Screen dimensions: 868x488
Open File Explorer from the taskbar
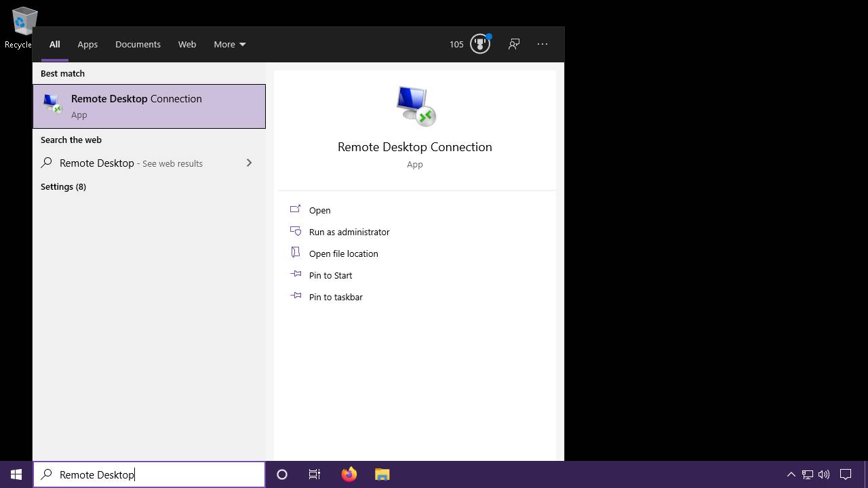382,474
